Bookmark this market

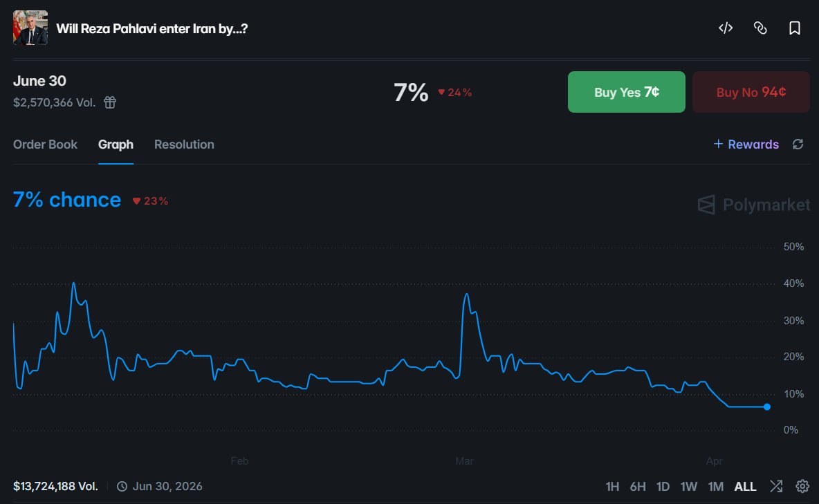click(794, 28)
